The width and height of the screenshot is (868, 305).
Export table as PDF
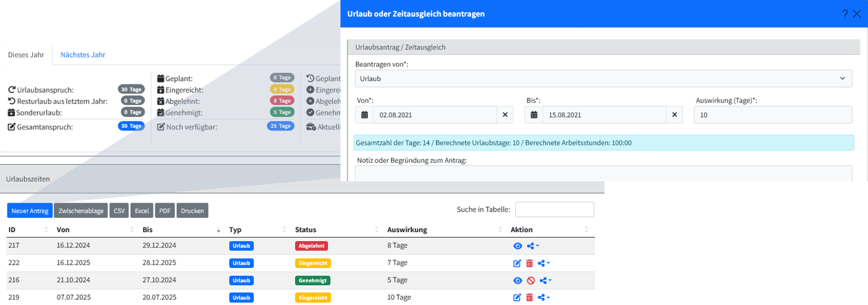coord(164,210)
